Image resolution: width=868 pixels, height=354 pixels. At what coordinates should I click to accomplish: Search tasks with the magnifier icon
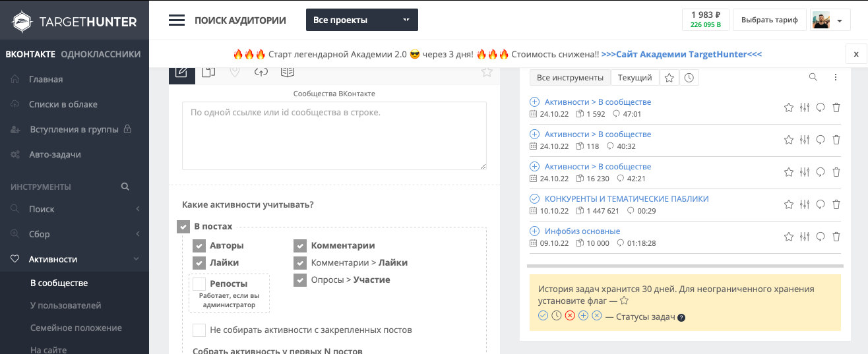click(x=813, y=78)
